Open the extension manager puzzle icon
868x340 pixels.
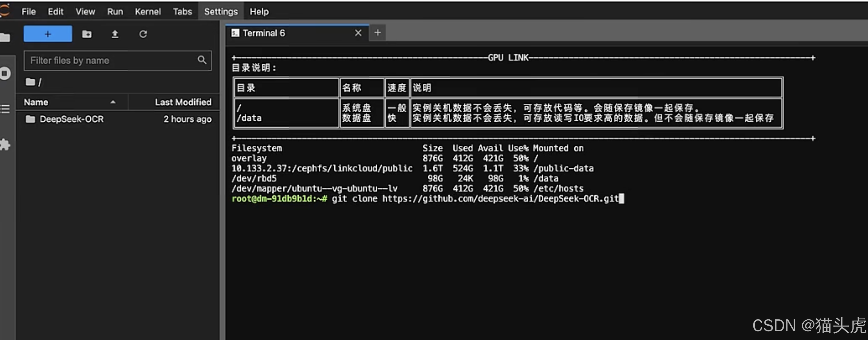coord(5,145)
